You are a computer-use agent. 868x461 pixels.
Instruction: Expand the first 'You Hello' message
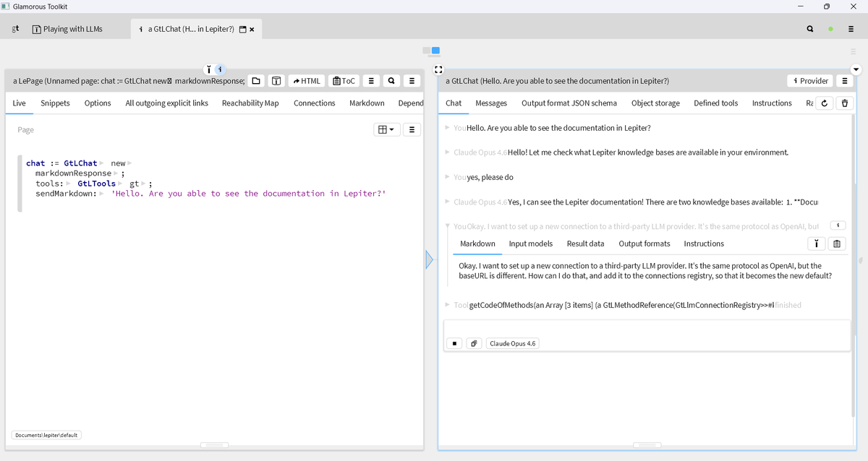point(448,128)
